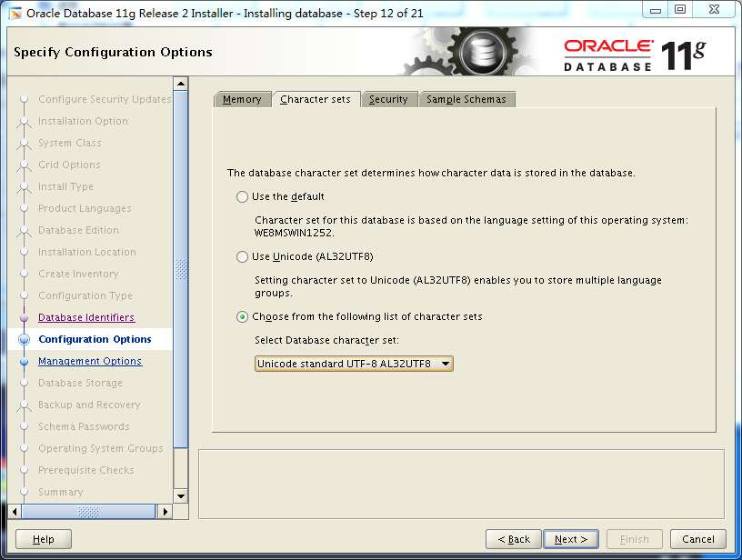
Task: Switch to the Memory tab
Action: [x=242, y=100]
